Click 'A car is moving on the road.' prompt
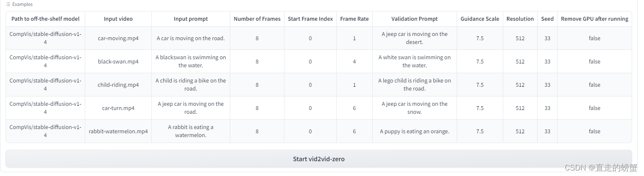Viewport: 644px width, 176px height. 190,38
